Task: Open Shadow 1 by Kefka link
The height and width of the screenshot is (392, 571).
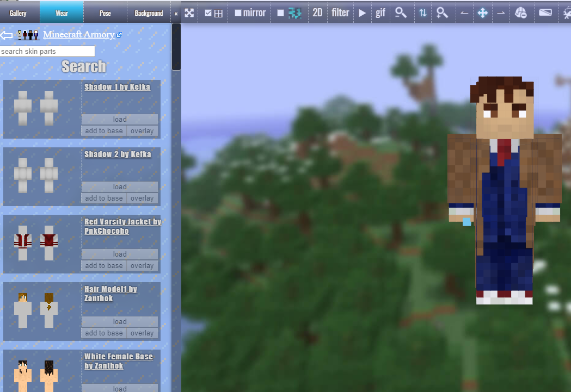Action: (x=117, y=87)
